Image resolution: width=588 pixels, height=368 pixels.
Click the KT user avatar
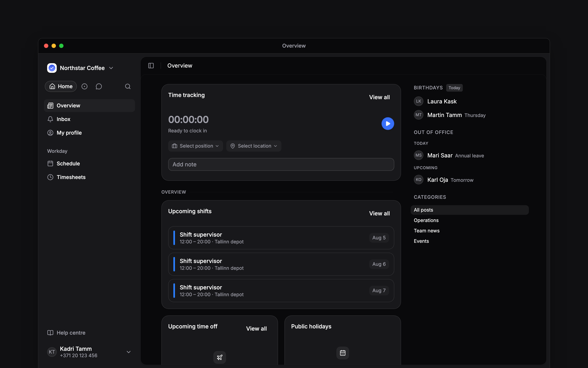(52, 352)
